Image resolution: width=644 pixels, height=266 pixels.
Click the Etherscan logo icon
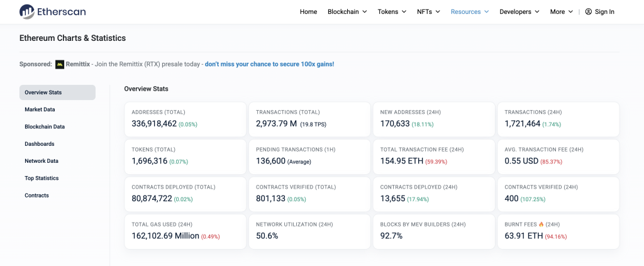27,11
